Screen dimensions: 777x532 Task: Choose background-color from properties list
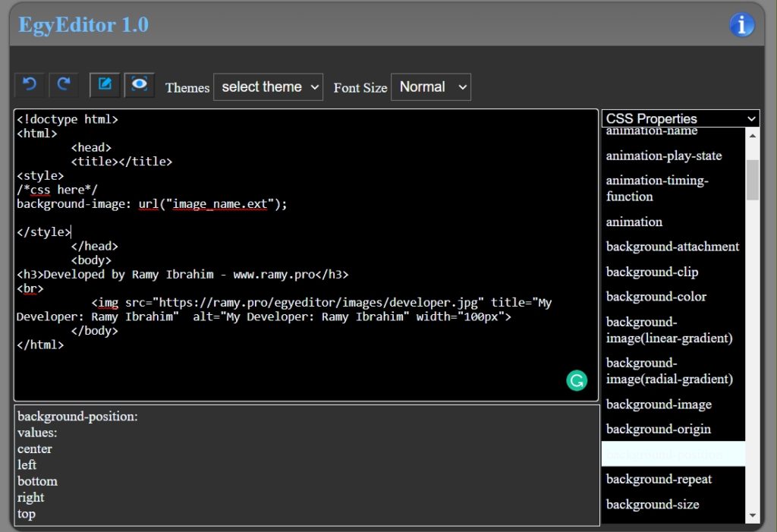tap(656, 297)
